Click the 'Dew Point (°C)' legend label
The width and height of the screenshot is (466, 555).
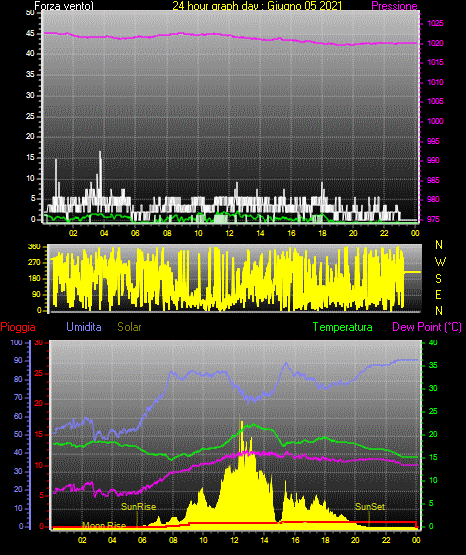(x=427, y=327)
